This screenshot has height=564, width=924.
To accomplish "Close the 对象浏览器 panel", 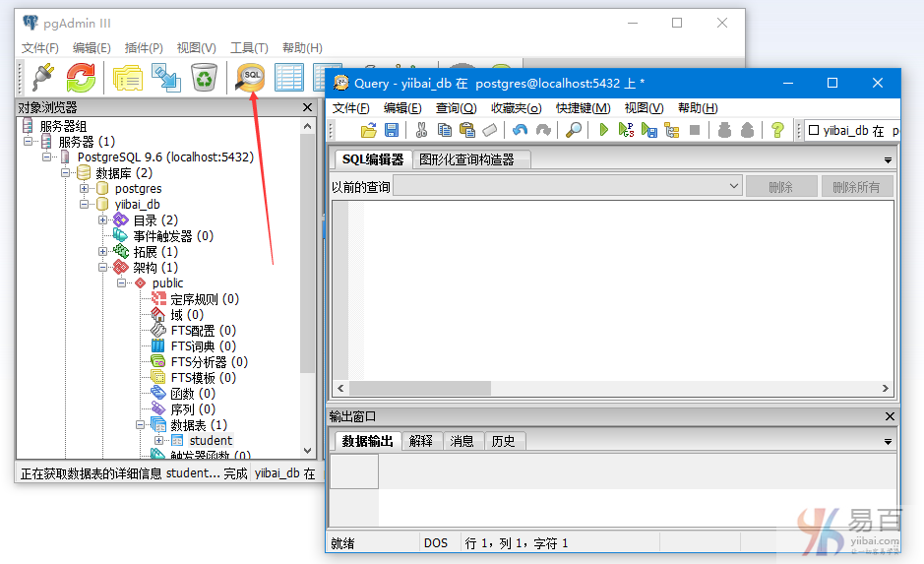I will tap(307, 107).
